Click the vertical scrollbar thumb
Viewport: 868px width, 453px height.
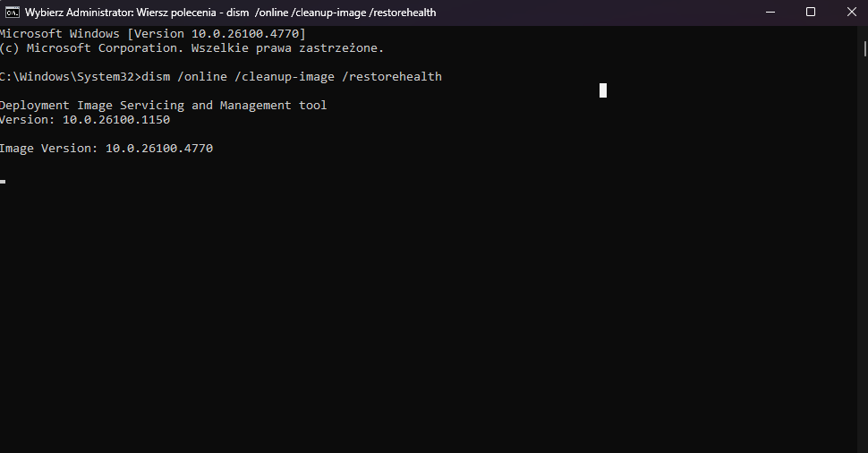click(x=865, y=48)
